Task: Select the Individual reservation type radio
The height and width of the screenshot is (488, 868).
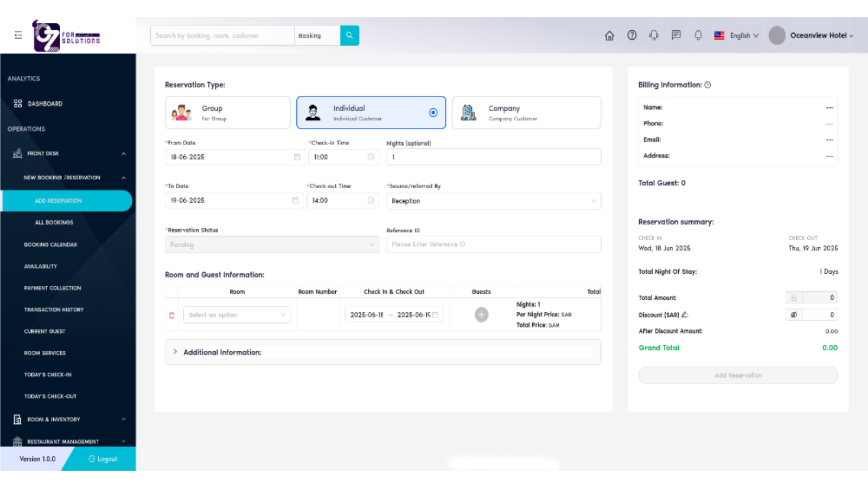Action: click(x=433, y=113)
